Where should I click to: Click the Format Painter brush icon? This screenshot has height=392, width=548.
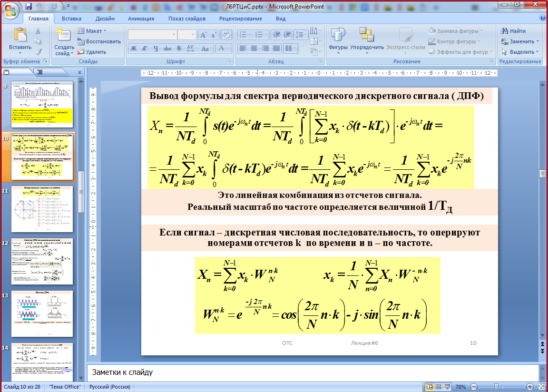pos(39,51)
